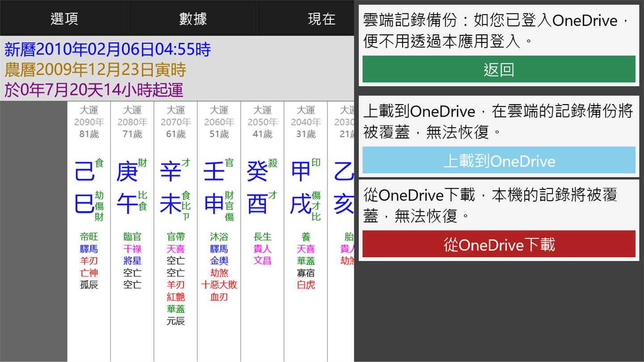This screenshot has width=644, height=362.
Task: Click the heavenly stem 癸
Action: click(257, 172)
